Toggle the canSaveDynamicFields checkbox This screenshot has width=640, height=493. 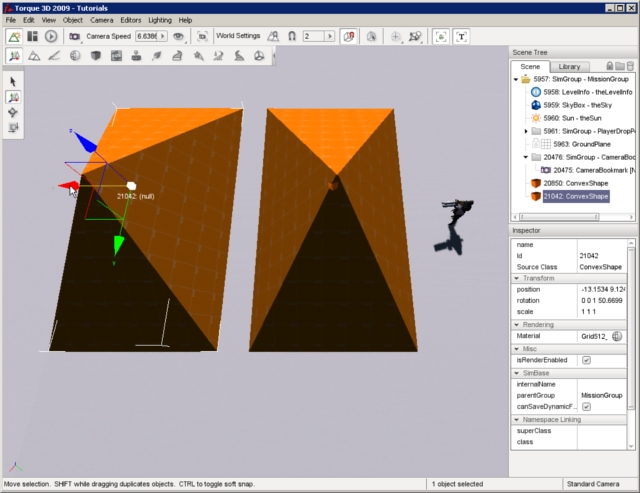[586, 407]
